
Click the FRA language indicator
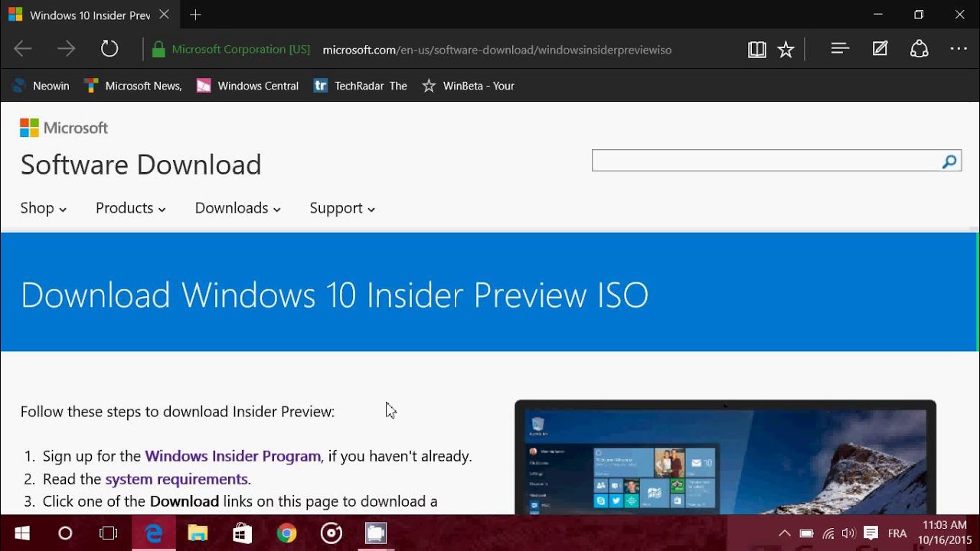897,533
